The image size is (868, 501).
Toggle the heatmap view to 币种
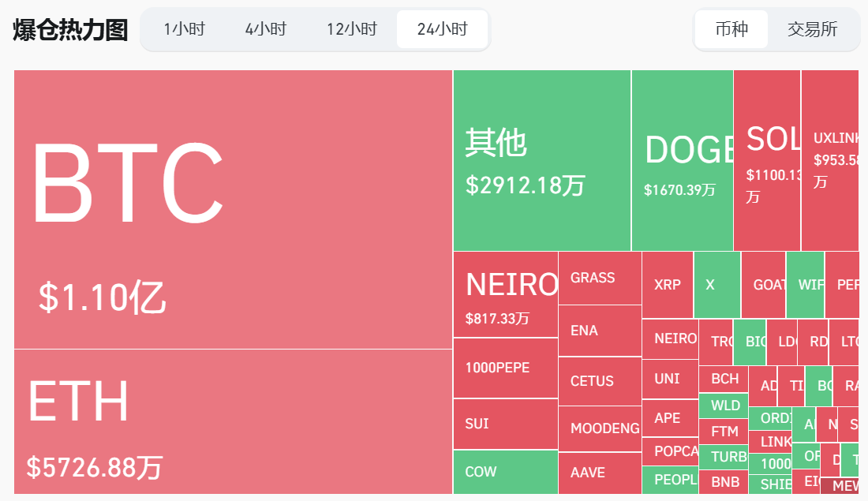click(731, 30)
